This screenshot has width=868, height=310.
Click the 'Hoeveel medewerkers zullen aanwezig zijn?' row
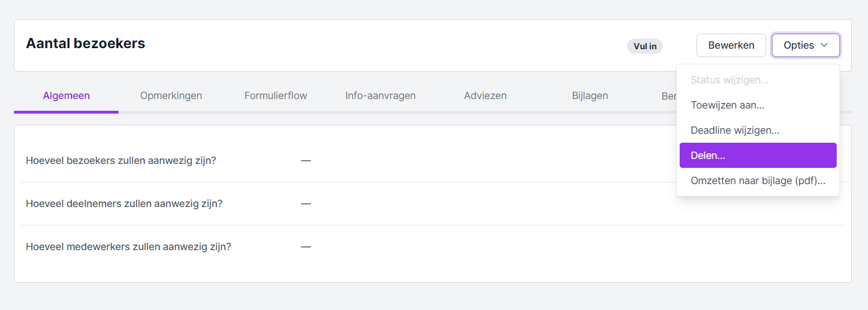click(x=129, y=247)
